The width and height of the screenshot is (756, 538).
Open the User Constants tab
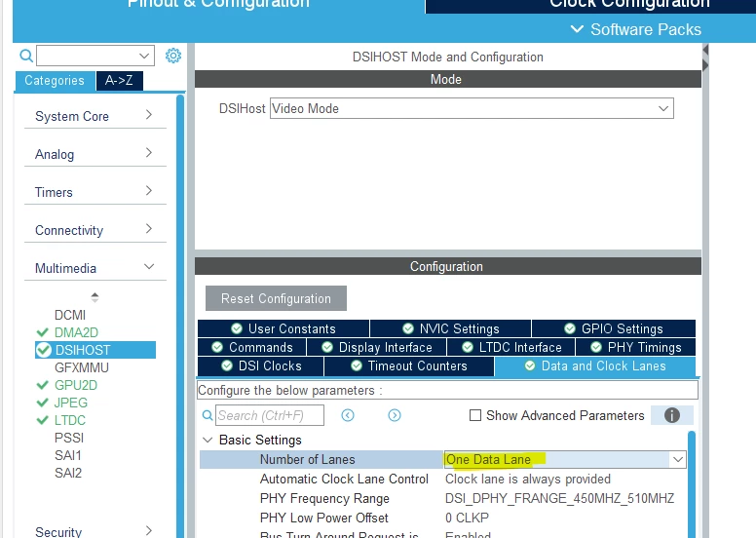point(283,328)
